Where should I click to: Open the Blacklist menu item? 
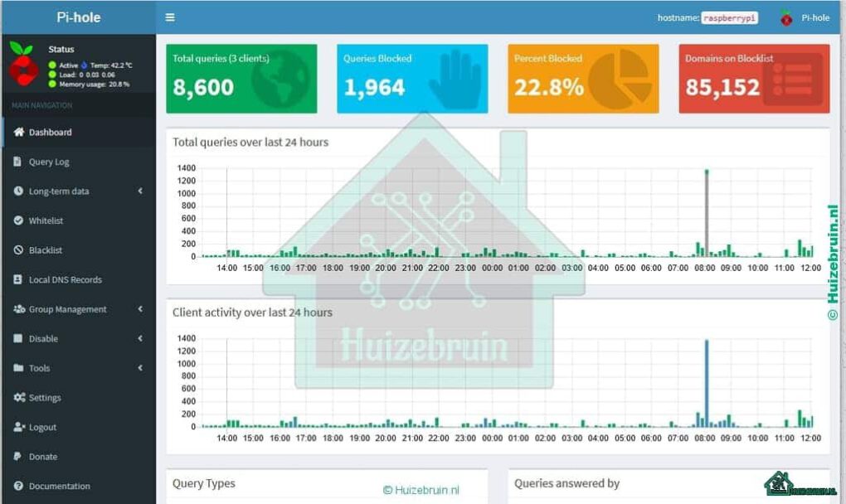click(x=79, y=250)
